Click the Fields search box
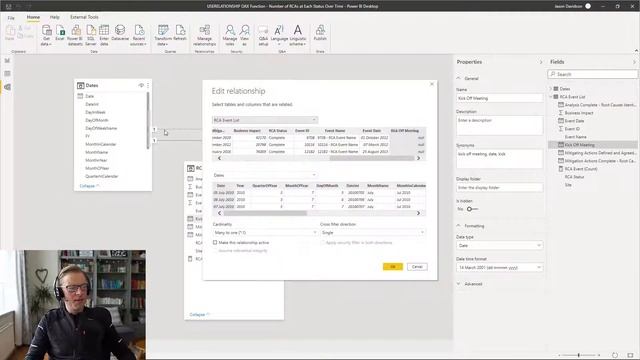 tap(592, 74)
